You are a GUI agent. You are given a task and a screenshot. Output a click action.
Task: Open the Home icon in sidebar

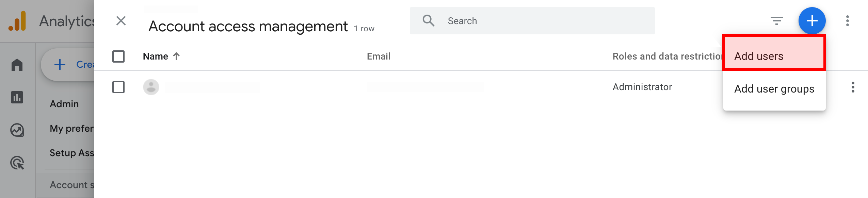(17, 65)
